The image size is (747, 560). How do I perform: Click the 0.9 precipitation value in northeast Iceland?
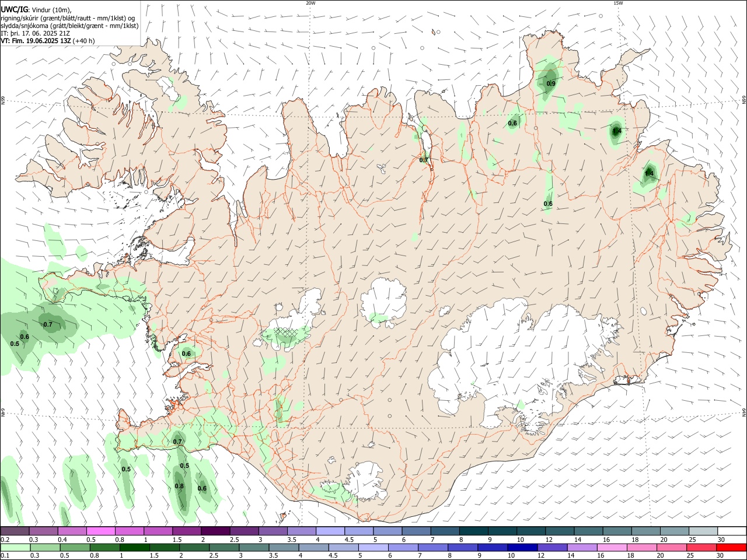(551, 84)
